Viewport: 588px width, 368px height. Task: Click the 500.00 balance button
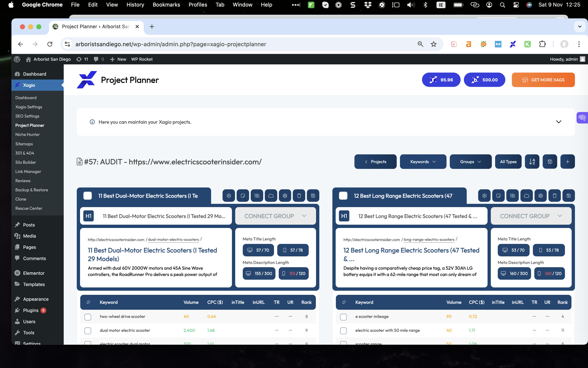pyautogui.click(x=484, y=80)
